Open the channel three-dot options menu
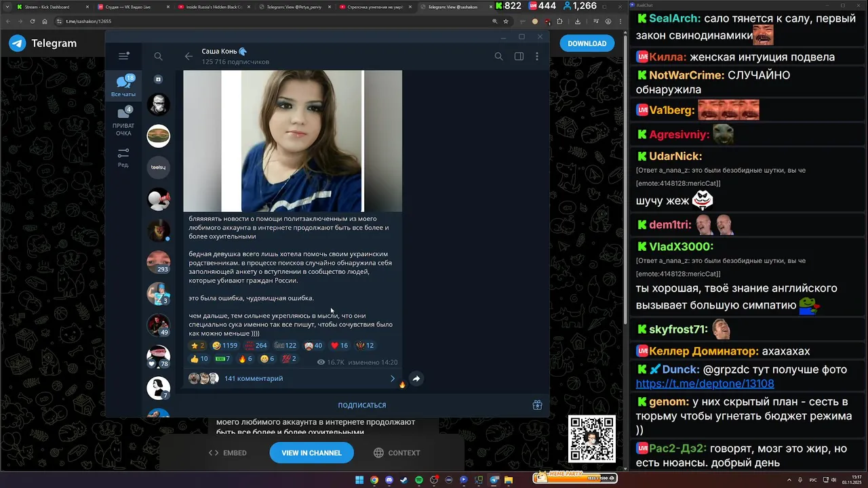Screen dimensions: 868x488 click(537, 56)
